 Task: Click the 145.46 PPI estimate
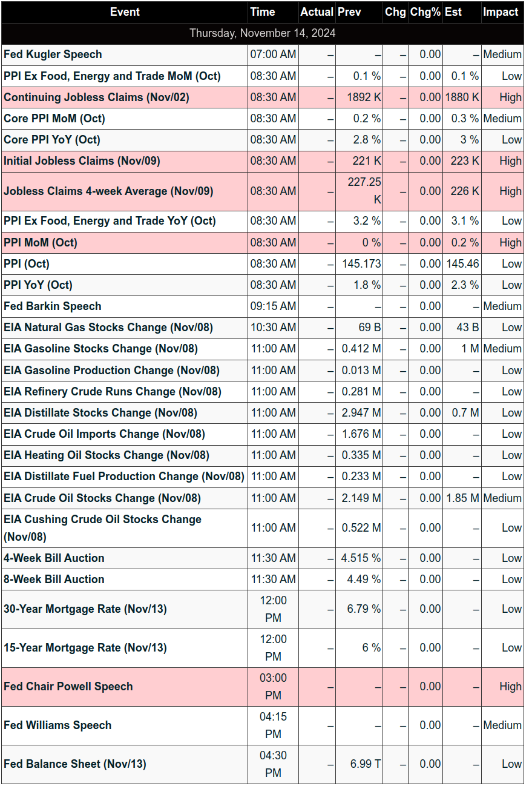[x=462, y=264]
